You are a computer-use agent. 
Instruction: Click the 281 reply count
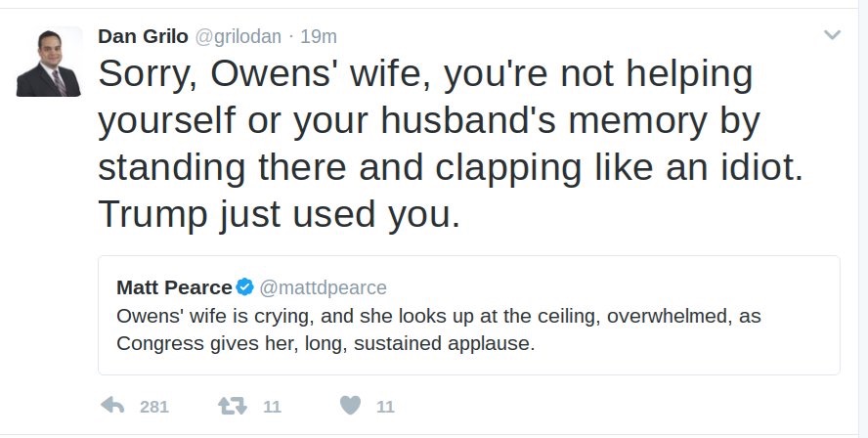point(154,407)
